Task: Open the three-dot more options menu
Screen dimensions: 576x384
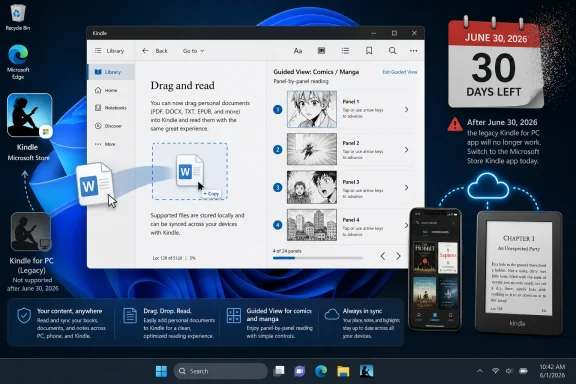Action: 413,51
